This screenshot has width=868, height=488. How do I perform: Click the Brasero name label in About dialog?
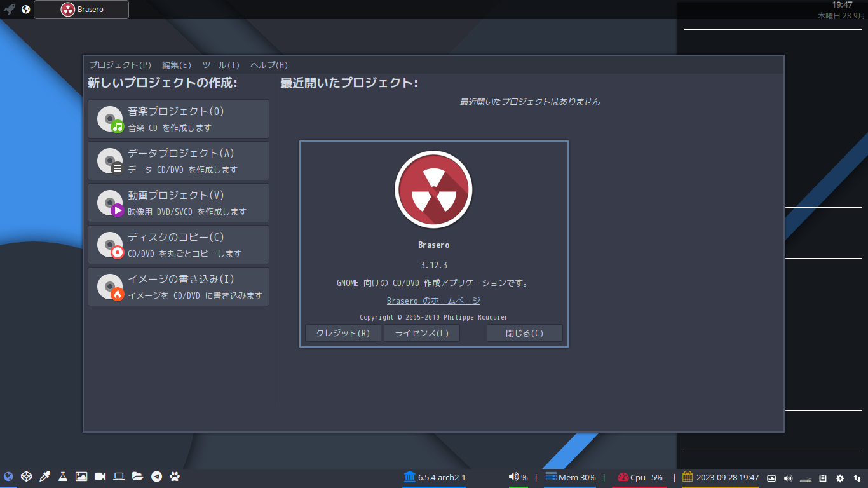click(x=434, y=245)
